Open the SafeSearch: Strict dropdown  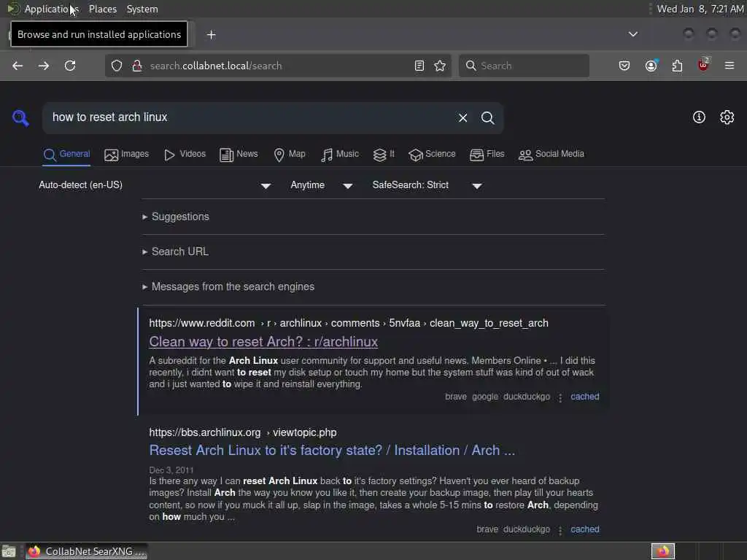click(x=427, y=185)
